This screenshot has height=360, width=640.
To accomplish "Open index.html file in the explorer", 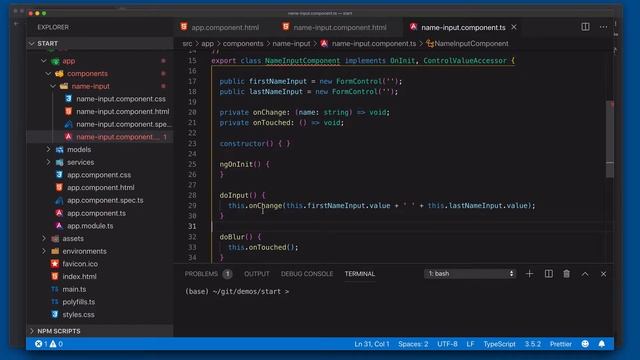I will pyautogui.click(x=79, y=276).
